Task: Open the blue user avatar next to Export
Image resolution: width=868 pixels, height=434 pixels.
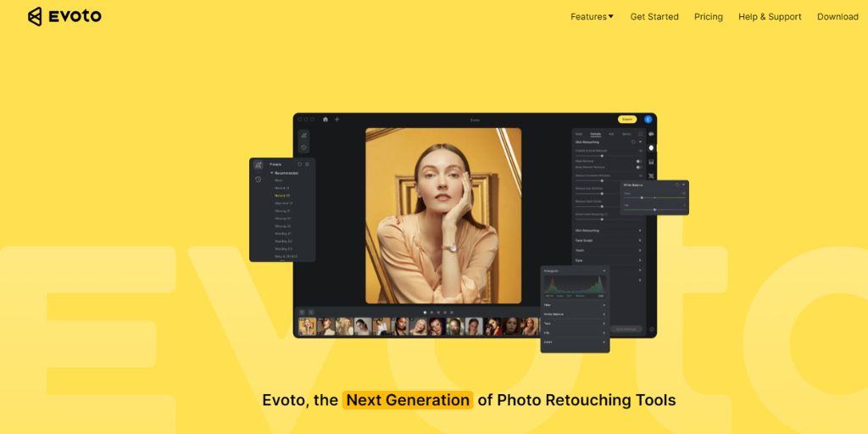Action: tap(648, 119)
